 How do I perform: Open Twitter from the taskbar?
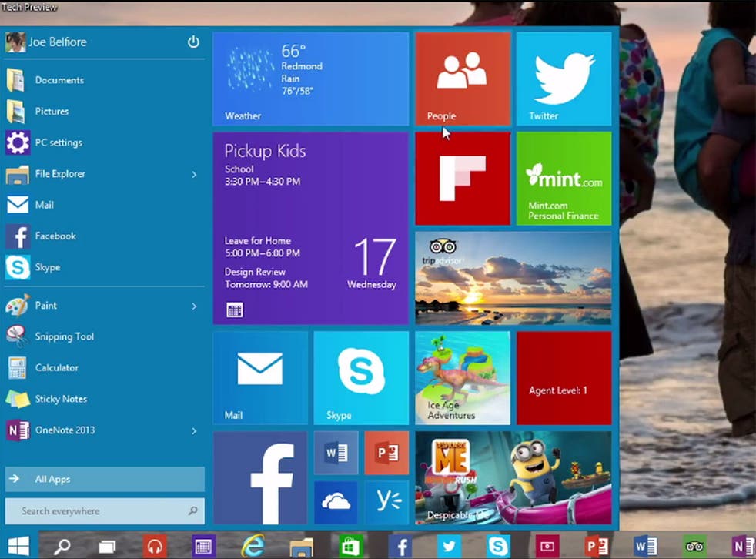coord(449,546)
